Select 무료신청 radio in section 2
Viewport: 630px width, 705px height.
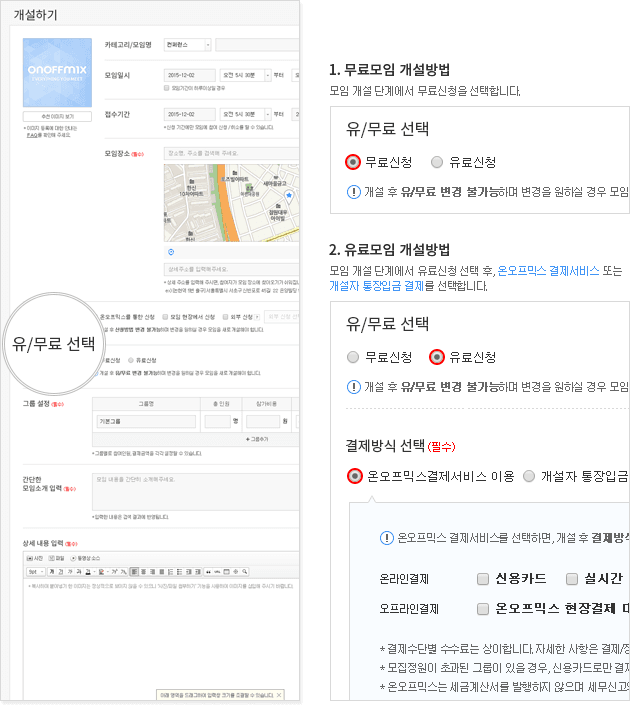point(353,357)
